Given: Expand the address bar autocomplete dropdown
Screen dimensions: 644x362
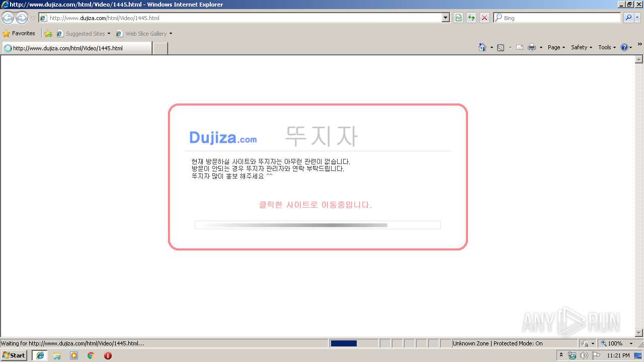Looking at the screenshot, I should click(446, 18).
